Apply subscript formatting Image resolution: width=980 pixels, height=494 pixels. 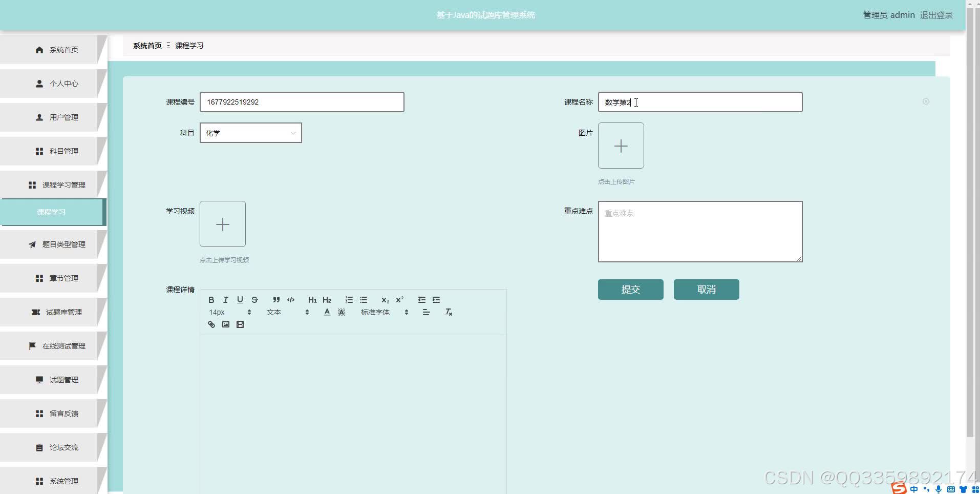385,300
